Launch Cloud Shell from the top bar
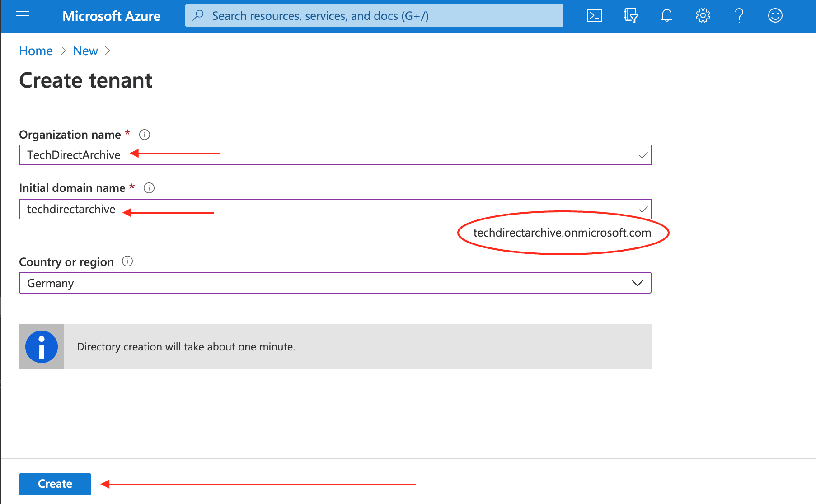 coord(594,16)
